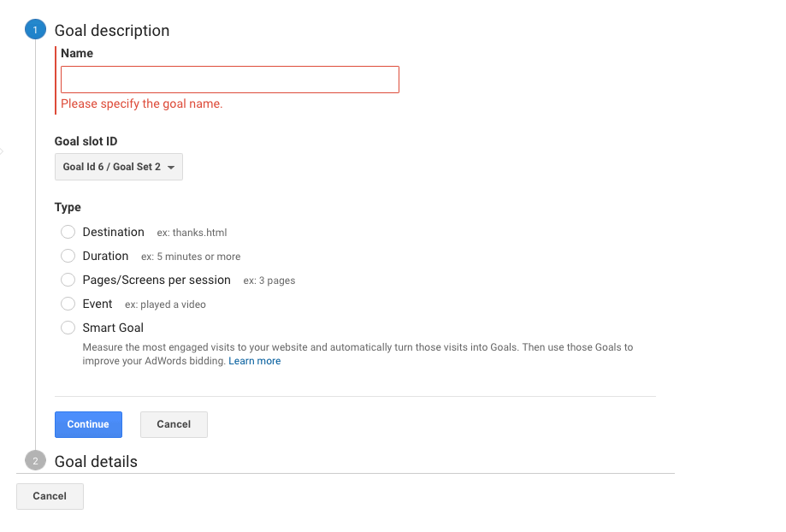
Task: Click the Goal description section heading
Action: [111, 30]
